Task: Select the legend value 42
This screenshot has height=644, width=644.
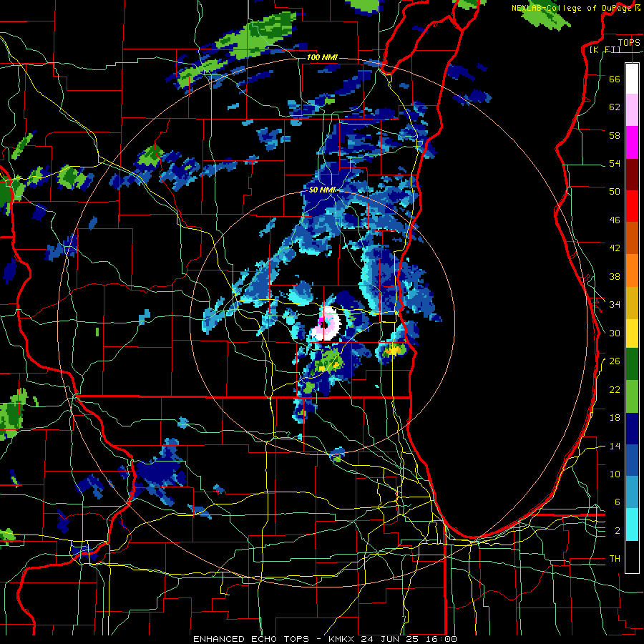Action: pos(615,248)
